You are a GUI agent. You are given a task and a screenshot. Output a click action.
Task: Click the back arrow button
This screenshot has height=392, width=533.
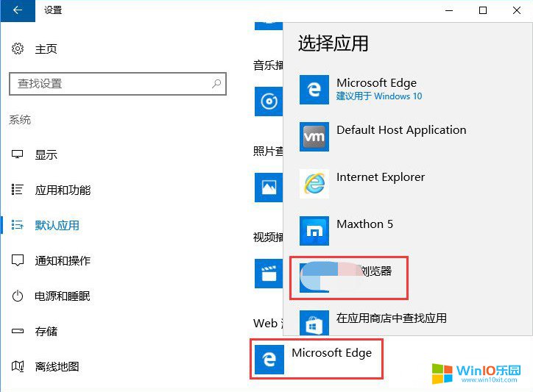click(x=18, y=10)
